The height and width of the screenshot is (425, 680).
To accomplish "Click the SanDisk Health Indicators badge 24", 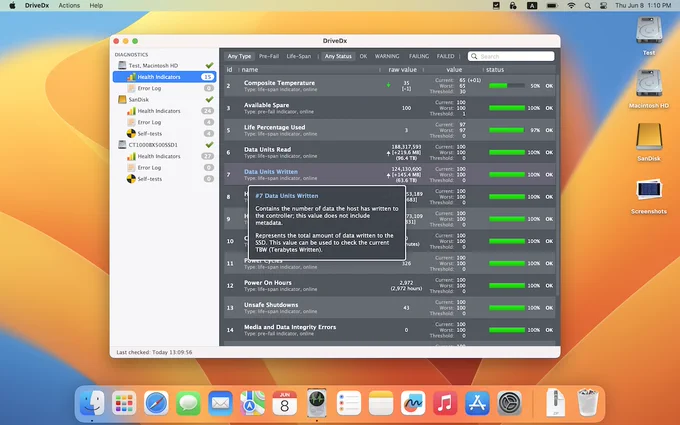I will (207, 111).
